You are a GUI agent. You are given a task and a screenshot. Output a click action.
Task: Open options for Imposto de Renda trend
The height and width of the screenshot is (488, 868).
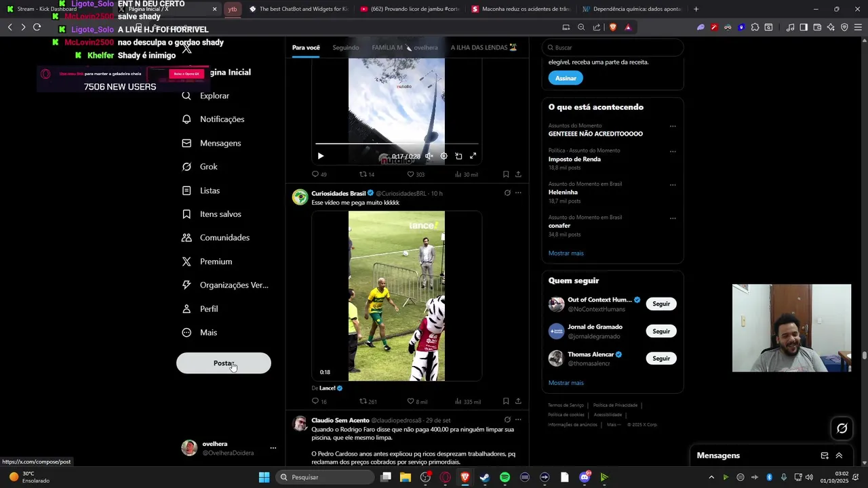(673, 151)
